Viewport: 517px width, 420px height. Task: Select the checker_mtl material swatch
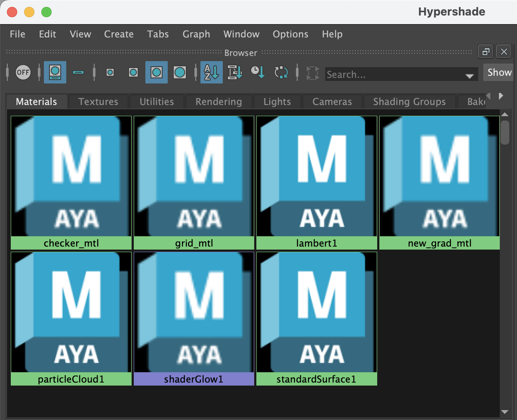(x=71, y=176)
